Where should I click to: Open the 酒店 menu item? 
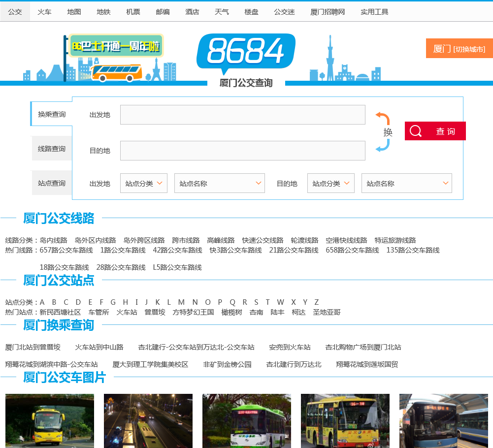192,12
